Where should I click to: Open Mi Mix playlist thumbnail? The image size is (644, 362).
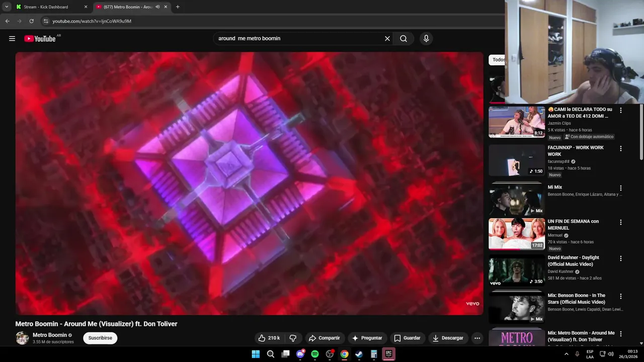pyautogui.click(x=517, y=200)
